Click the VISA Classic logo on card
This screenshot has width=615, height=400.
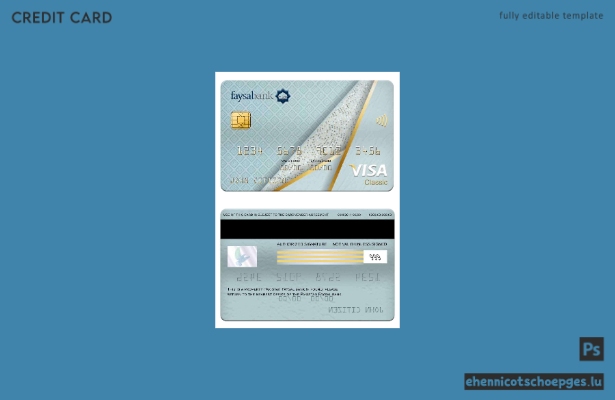pos(369,175)
